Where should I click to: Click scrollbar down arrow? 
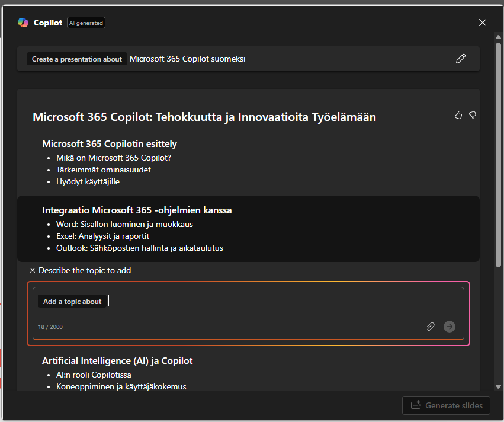tap(498, 386)
